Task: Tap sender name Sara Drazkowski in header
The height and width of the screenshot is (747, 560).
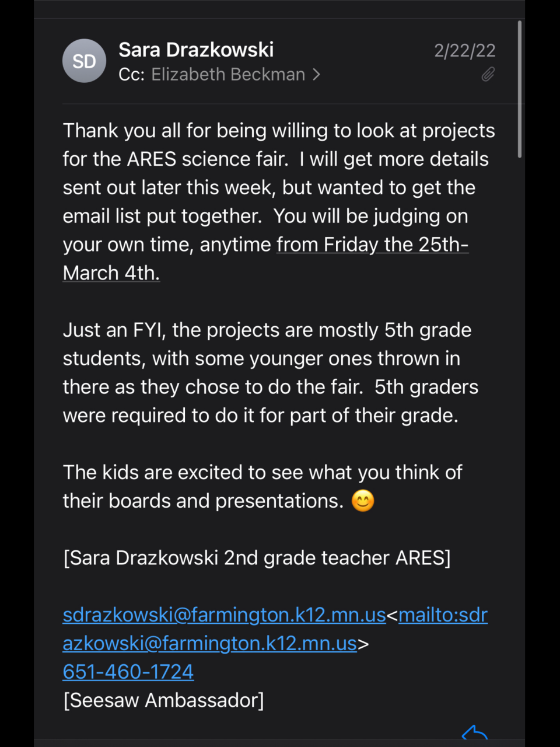Action: (196, 50)
